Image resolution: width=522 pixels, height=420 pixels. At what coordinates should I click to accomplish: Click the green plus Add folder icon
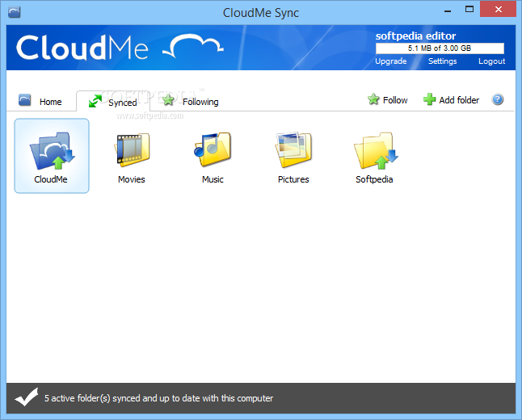[429, 99]
